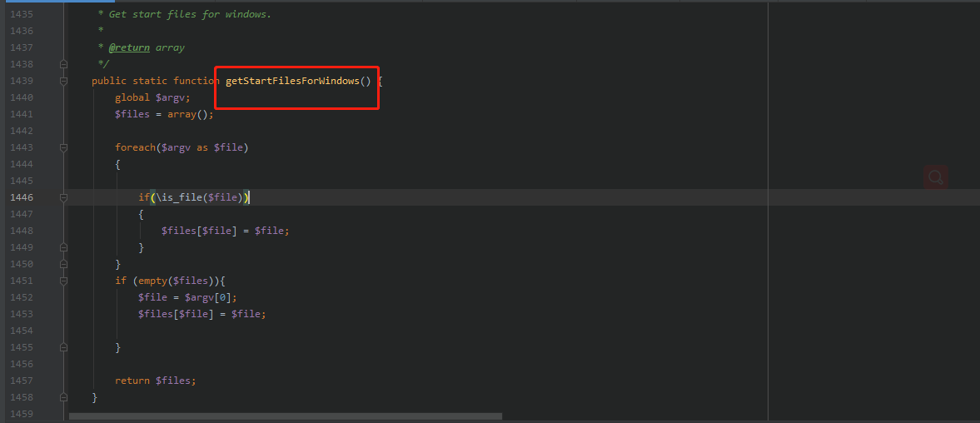Collapse the getStartFilesForWindows function fold marker
980x423 pixels.
64,81
